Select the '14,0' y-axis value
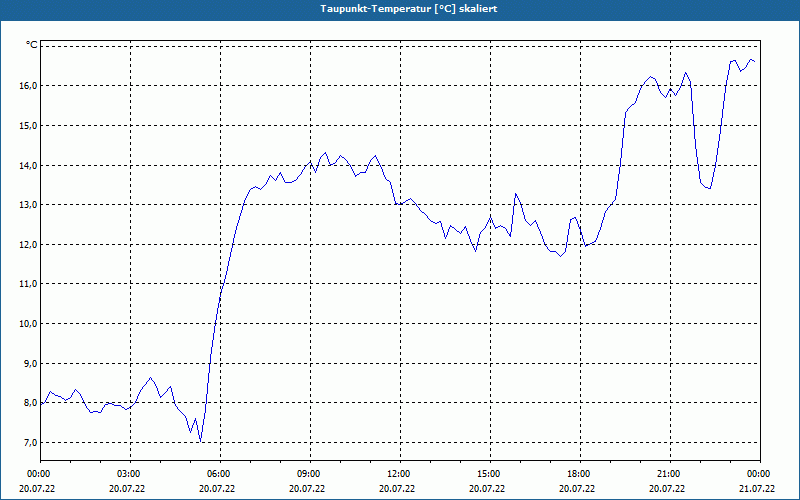 (x=29, y=165)
